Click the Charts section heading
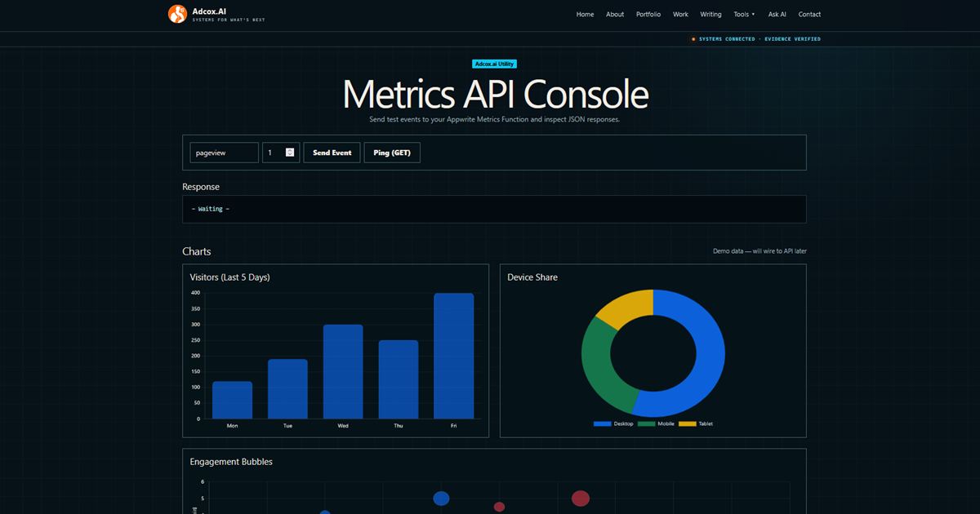Screen dimensions: 980x514 click(x=197, y=251)
